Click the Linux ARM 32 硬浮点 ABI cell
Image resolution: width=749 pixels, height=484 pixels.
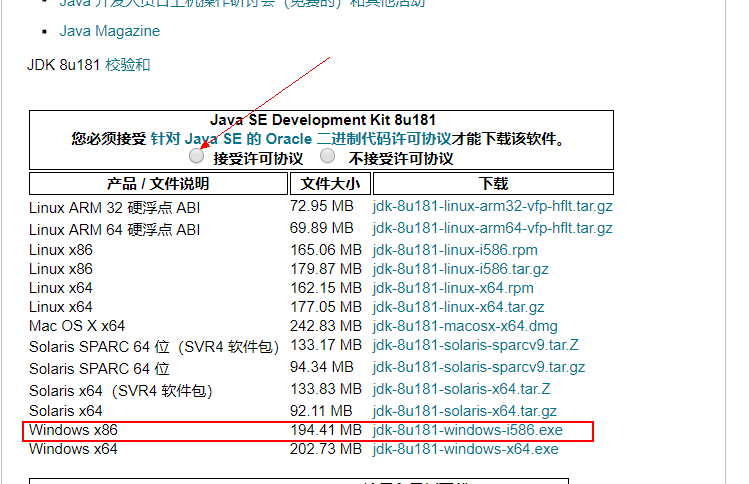(115, 208)
